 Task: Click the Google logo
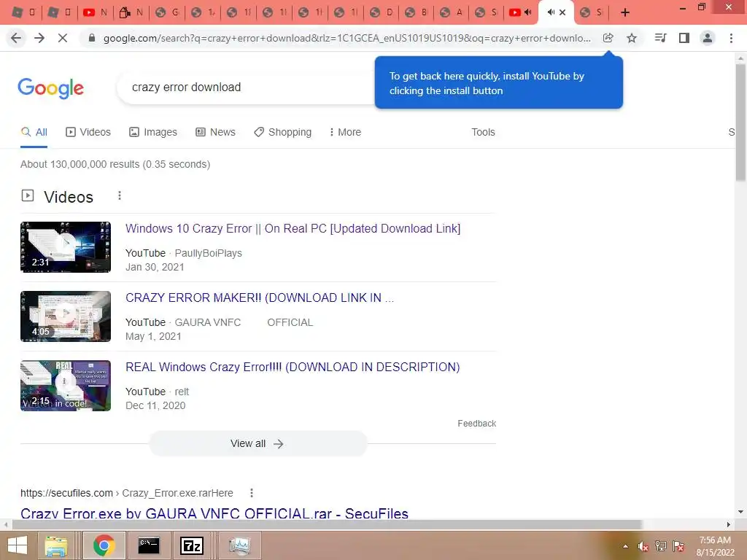point(50,88)
